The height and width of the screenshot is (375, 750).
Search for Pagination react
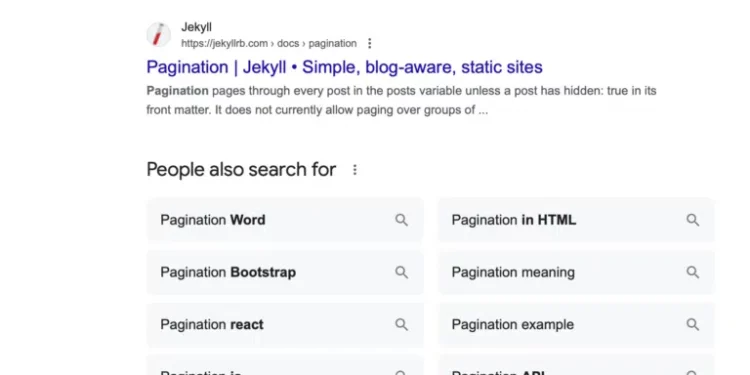pyautogui.click(x=285, y=324)
